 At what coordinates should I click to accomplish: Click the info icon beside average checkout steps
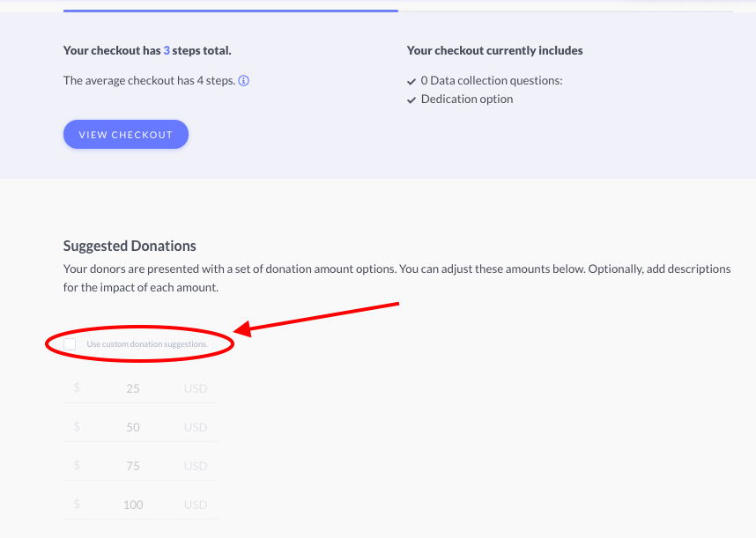243,80
